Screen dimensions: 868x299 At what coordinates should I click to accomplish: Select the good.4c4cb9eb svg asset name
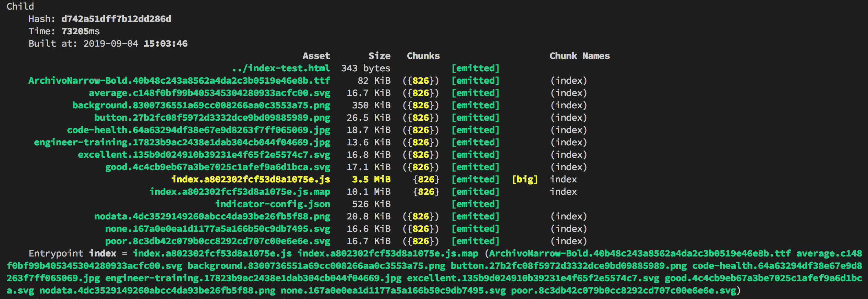pyautogui.click(x=218, y=167)
